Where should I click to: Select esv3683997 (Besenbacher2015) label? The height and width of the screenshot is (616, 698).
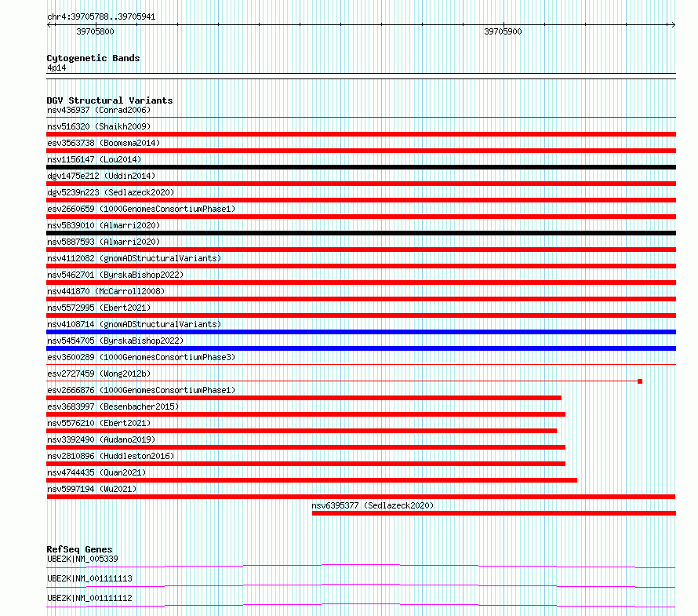coord(113,406)
